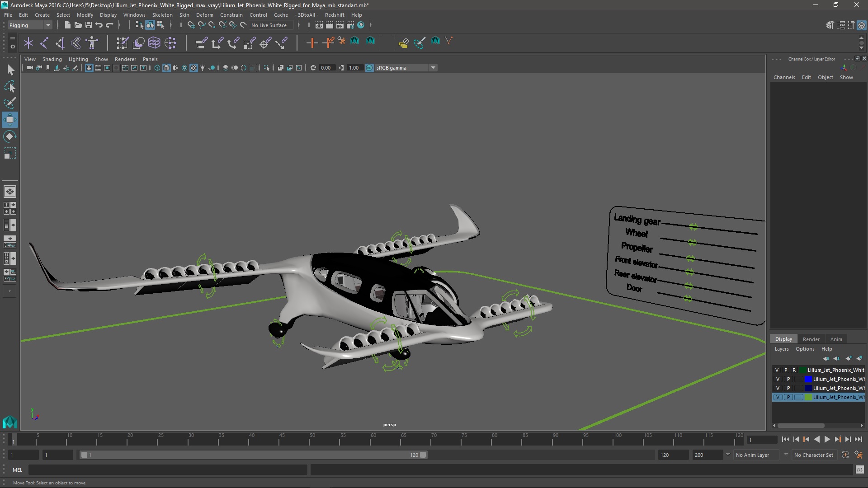Apply a Parent constraint from the shelf
868x488 pixels.
point(201,43)
